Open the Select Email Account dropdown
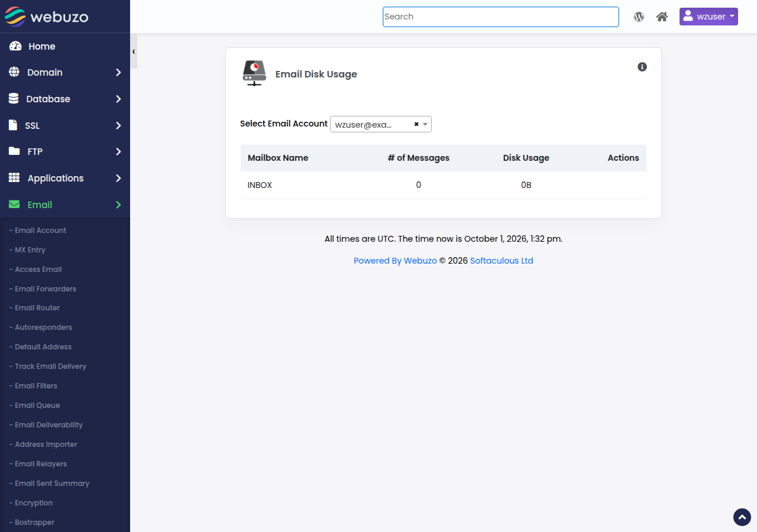Screen dimensions: 757x532 (381, 124)
